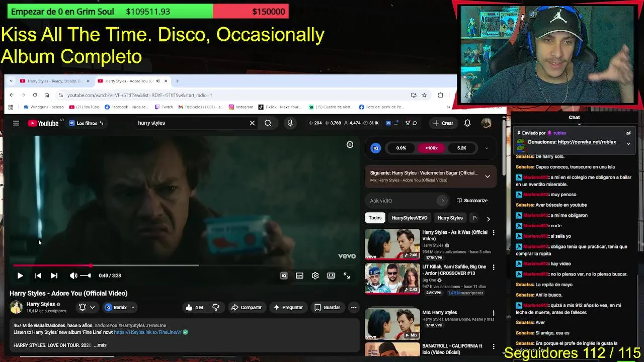Viewport: 644px width, 362px height.
Task: Open the YouTube notifications bell
Action: pyautogui.click(x=467, y=123)
